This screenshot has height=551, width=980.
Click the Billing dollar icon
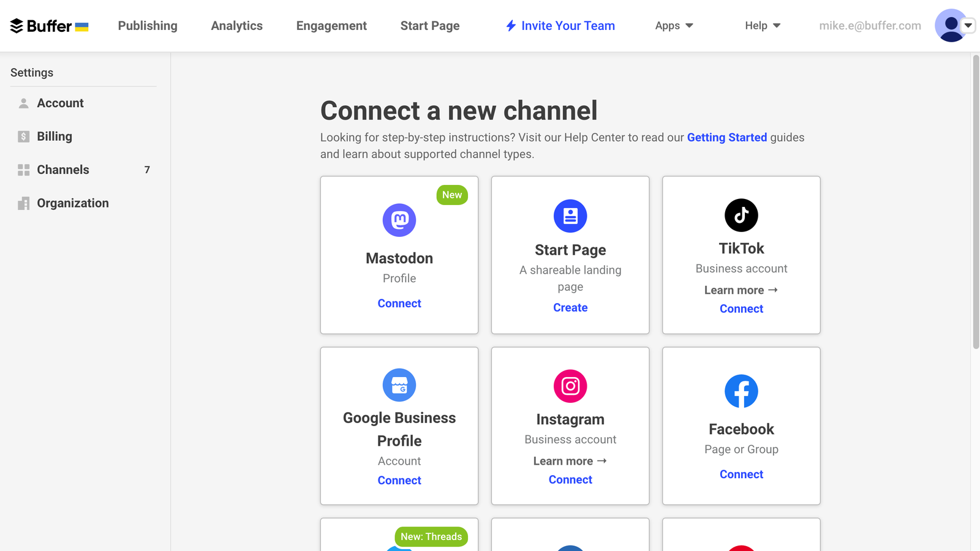click(23, 136)
